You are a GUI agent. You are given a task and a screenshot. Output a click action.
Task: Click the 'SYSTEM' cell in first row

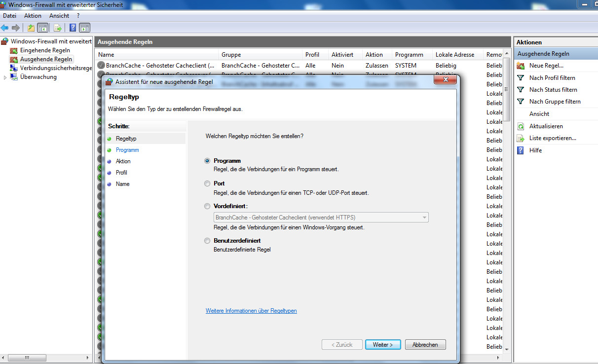coord(406,66)
